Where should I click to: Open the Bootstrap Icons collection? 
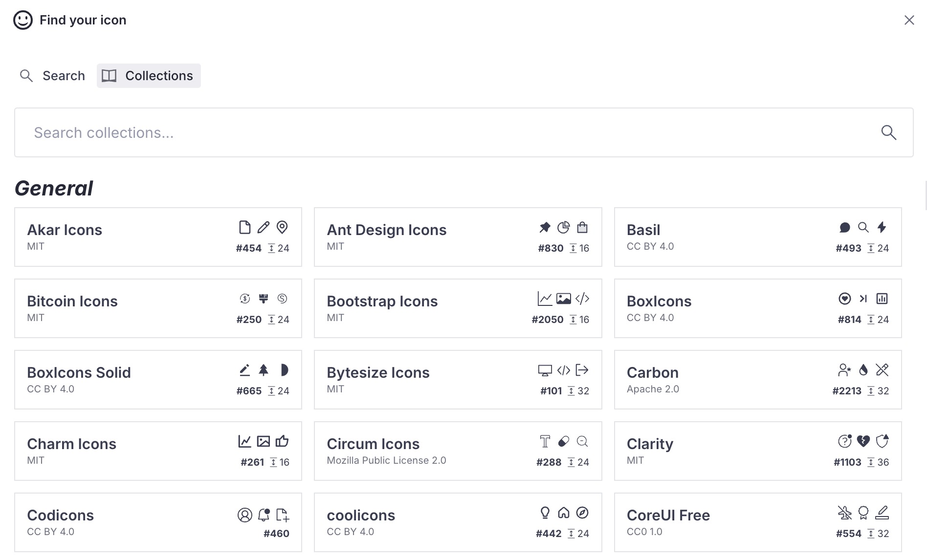click(458, 308)
